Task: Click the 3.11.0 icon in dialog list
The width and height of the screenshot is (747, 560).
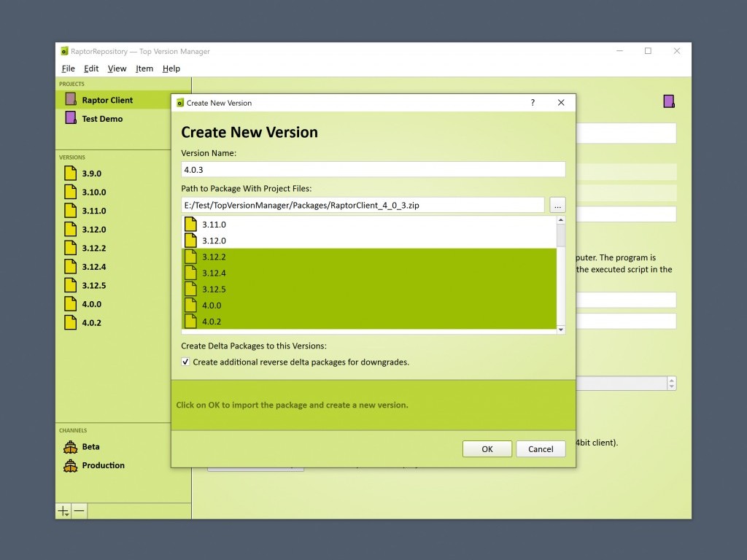Action: [190, 225]
